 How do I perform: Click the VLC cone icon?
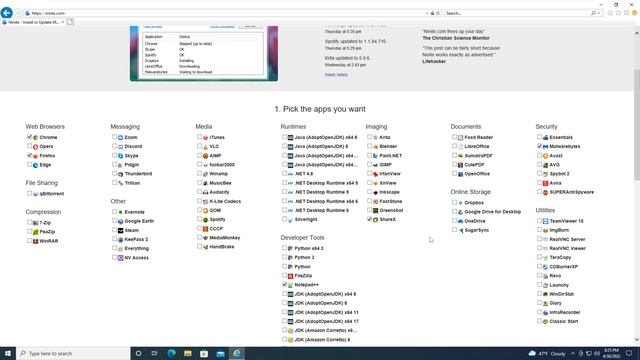coord(205,147)
